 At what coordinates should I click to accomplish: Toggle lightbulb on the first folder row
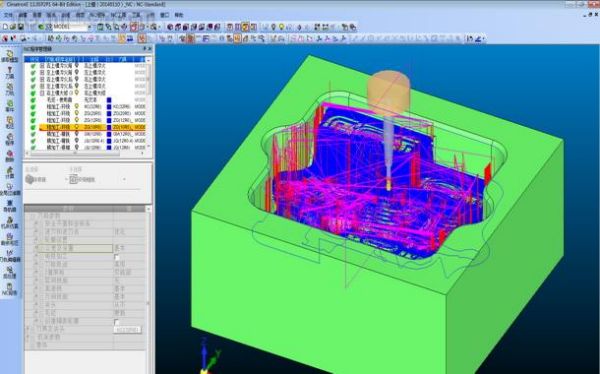coord(77,66)
